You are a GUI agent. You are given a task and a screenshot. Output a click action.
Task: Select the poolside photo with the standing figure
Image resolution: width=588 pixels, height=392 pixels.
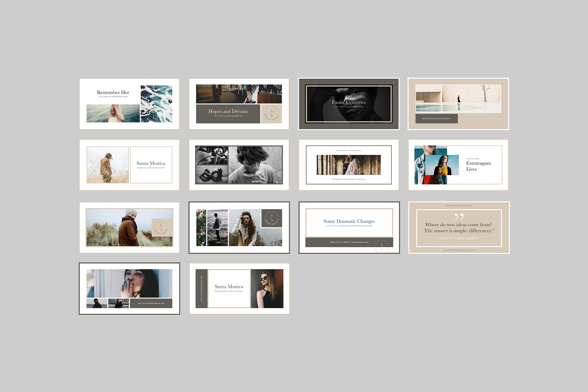point(458,98)
